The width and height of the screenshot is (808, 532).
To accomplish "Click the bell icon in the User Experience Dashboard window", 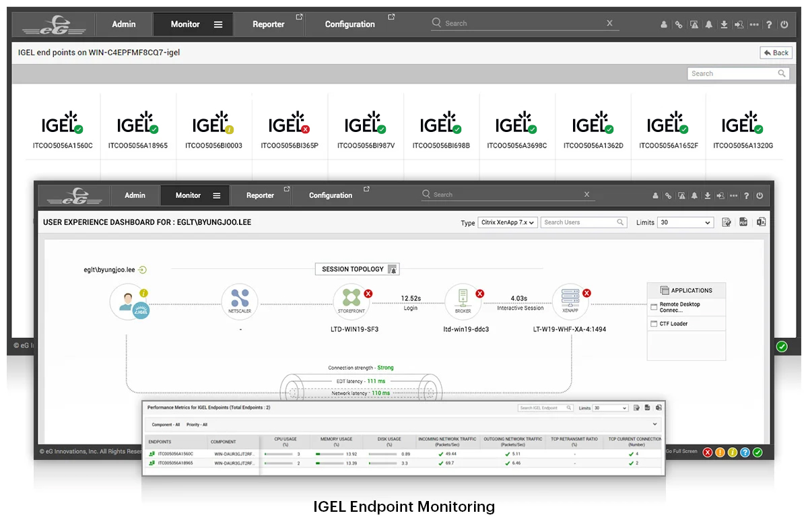I will click(695, 196).
